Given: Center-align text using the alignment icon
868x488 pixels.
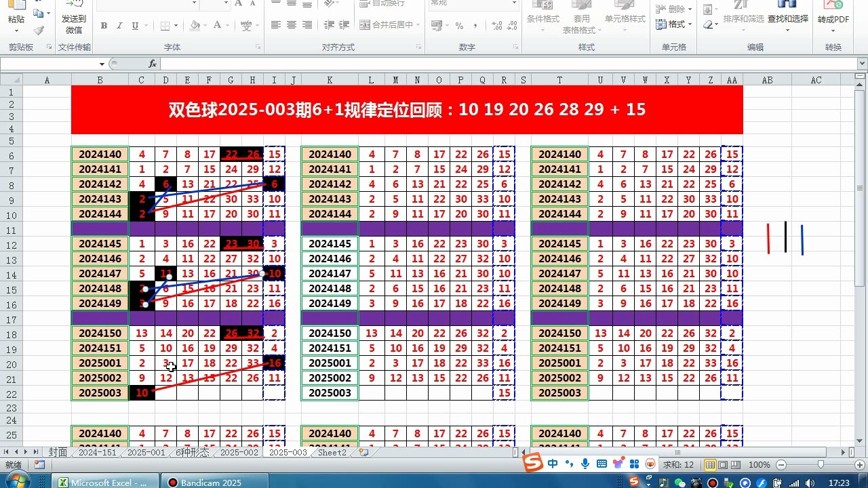Looking at the screenshot, I should 292,25.
